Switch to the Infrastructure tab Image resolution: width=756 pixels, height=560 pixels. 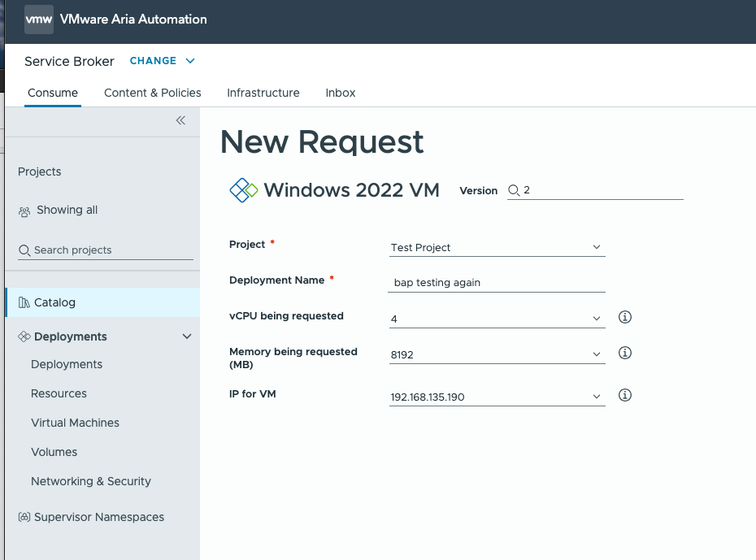(x=263, y=93)
